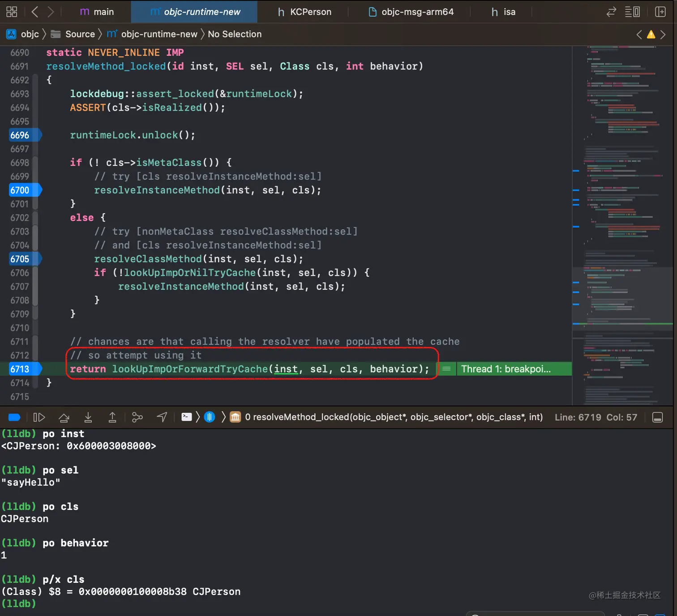677x616 pixels.
Task: Open the No Selection symbol jump menu
Action: click(235, 34)
